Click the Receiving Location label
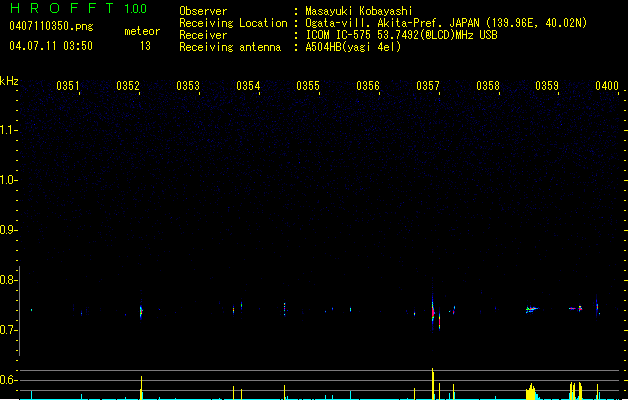 point(233,23)
